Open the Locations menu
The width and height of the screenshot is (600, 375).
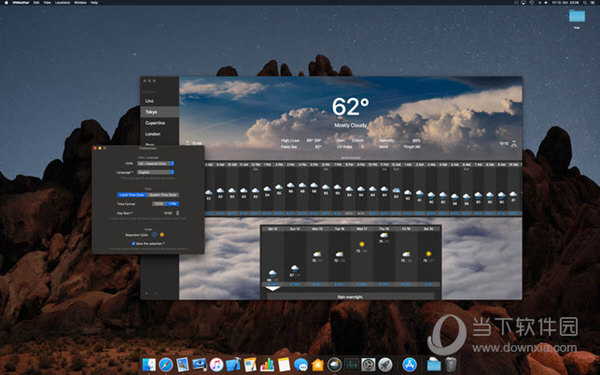pos(62,2)
